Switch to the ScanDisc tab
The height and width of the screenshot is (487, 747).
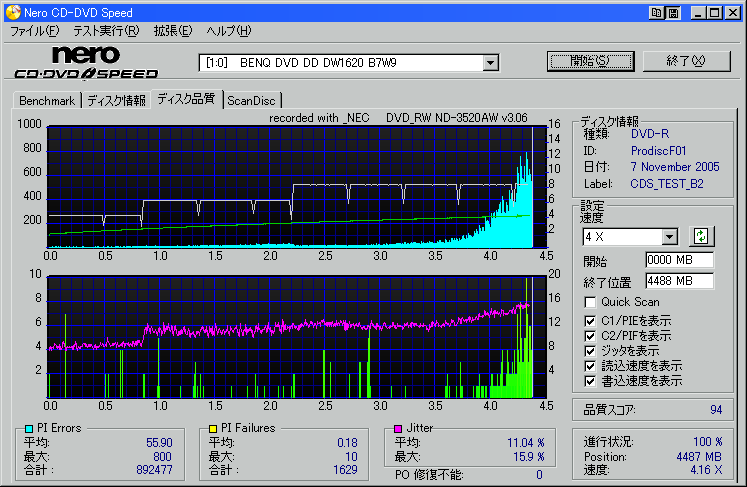pos(252,100)
